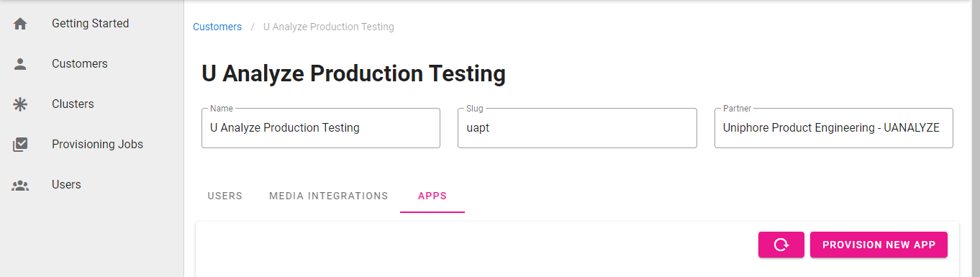Click the Provisioning Jobs checklist icon

[20, 145]
